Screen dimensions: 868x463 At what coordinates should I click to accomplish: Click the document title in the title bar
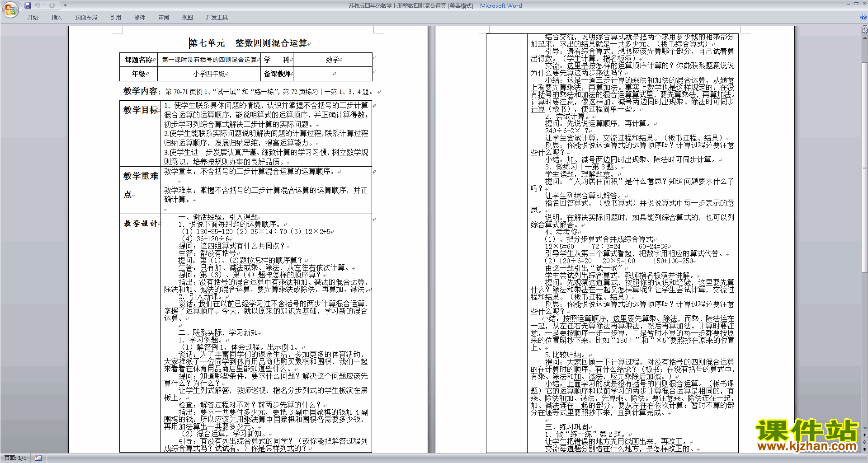[x=435, y=6]
